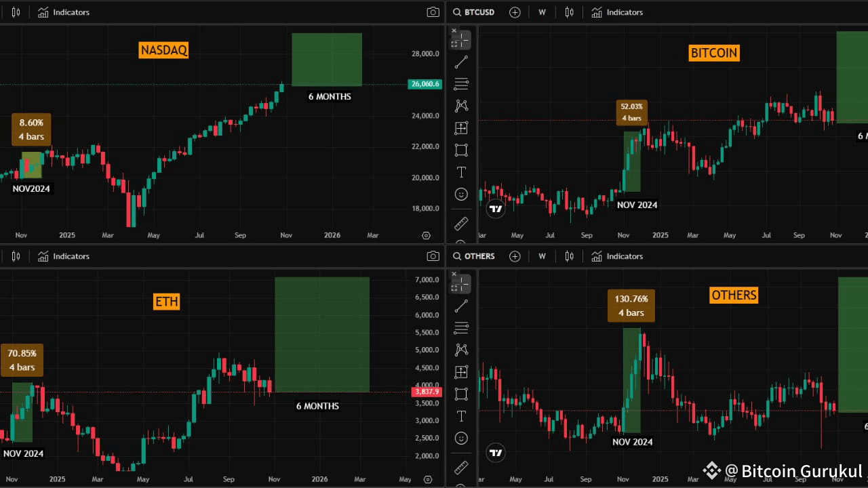Take a snapshot of the NASDAQ chart
This screenshot has height=488, width=868.
(x=433, y=12)
